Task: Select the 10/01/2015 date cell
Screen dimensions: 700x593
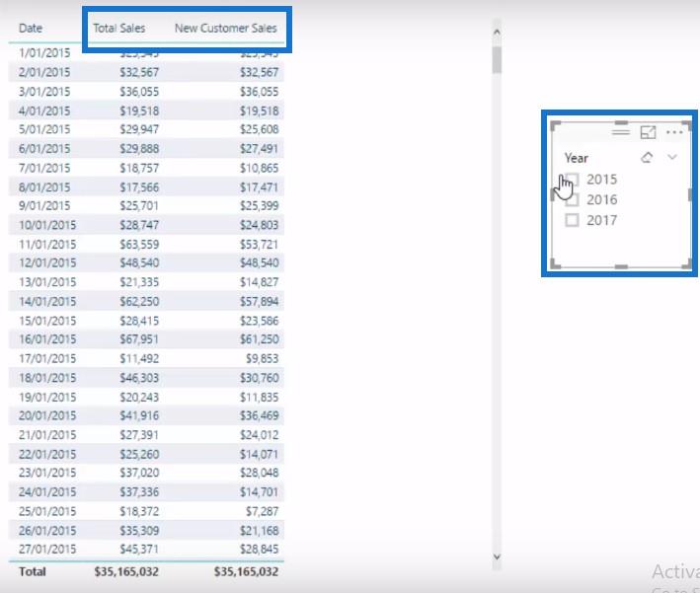Action: (x=47, y=225)
